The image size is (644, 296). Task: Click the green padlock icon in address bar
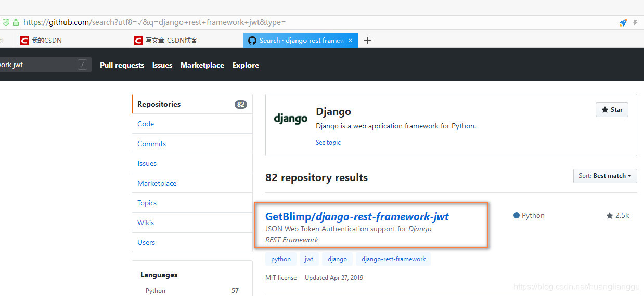(16, 22)
